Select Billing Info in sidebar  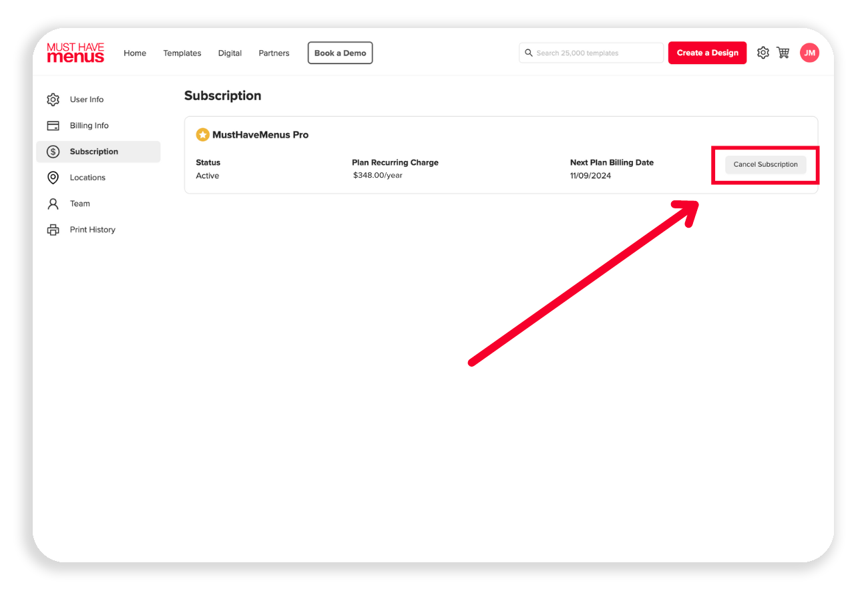tap(98, 126)
